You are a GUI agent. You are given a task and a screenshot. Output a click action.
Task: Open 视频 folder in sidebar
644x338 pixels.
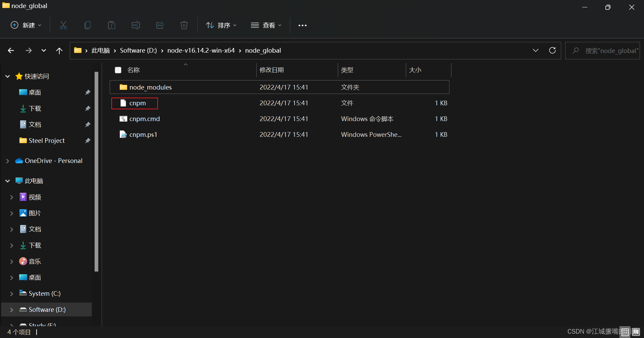click(x=35, y=197)
